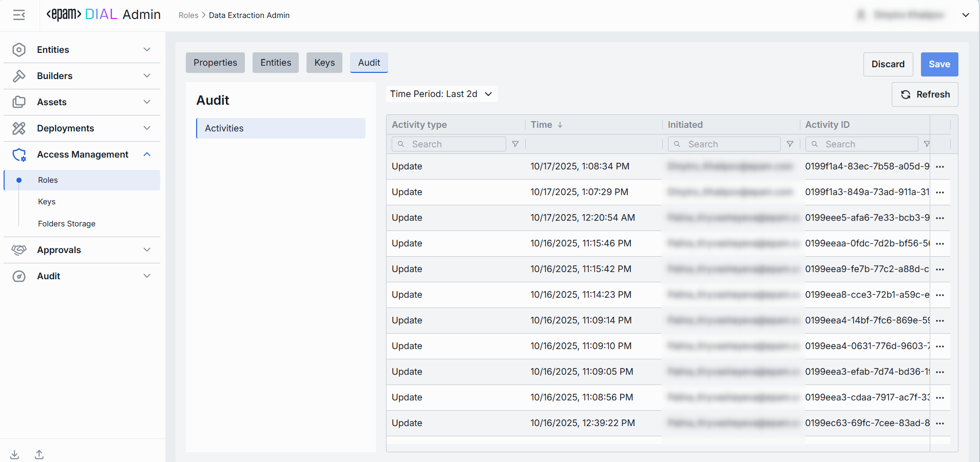The image size is (980, 462).
Task: Open the more options menu for the first Update row
Action: tap(940, 167)
